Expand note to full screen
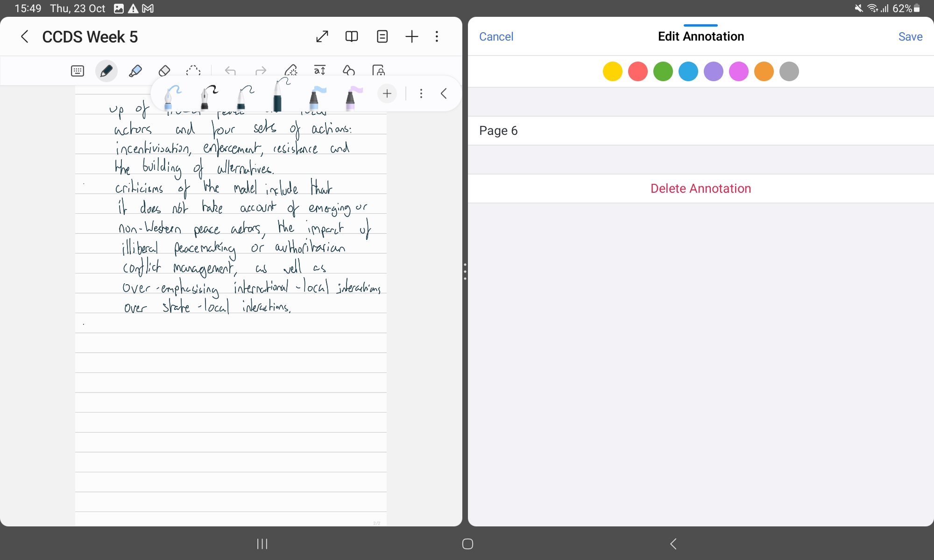This screenshot has height=560, width=934. pos(322,36)
